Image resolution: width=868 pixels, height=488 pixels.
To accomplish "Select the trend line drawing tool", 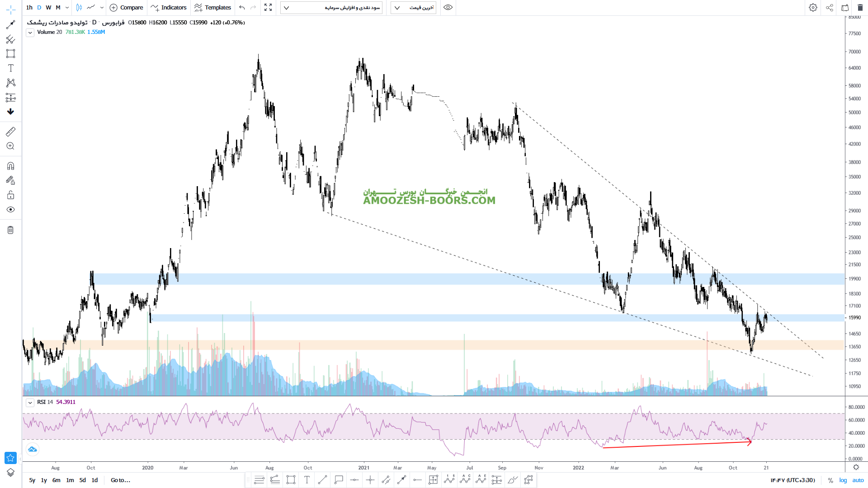I will coord(10,25).
